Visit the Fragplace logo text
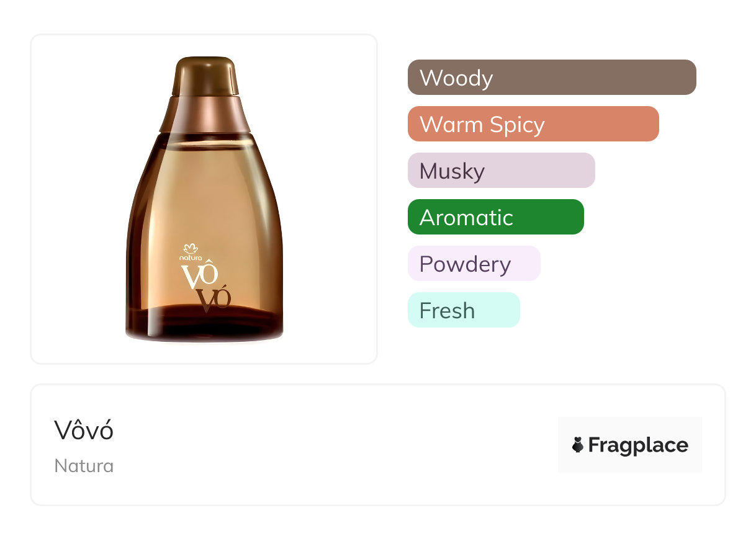Screen dimensions: 756x536 [637, 445]
